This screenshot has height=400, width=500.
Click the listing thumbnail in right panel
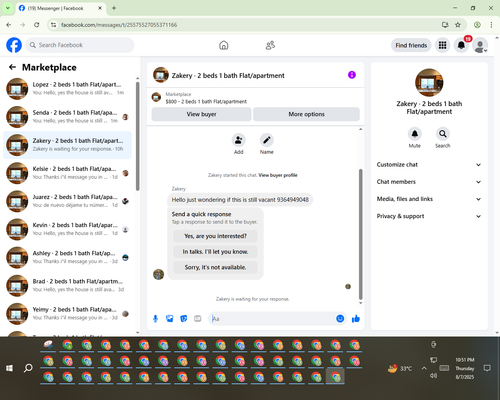point(429,83)
